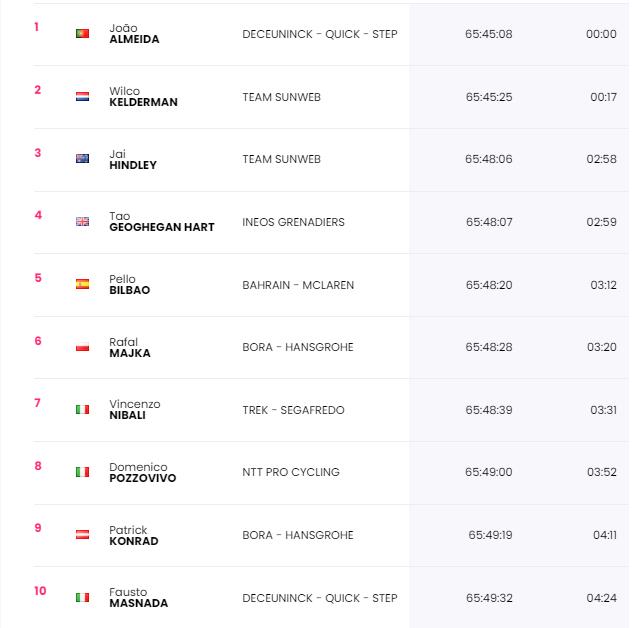
Task: Click the Portugal flag beside João Almeida
Action: point(83,34)
